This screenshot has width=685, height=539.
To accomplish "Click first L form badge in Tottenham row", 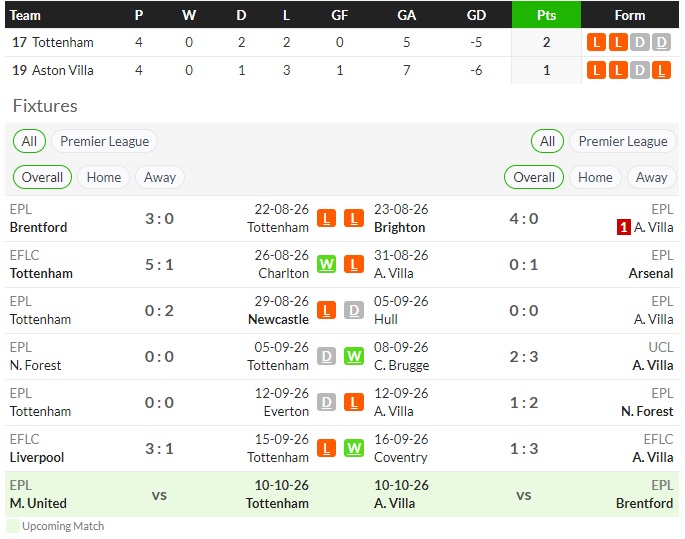I will (596, 42).
